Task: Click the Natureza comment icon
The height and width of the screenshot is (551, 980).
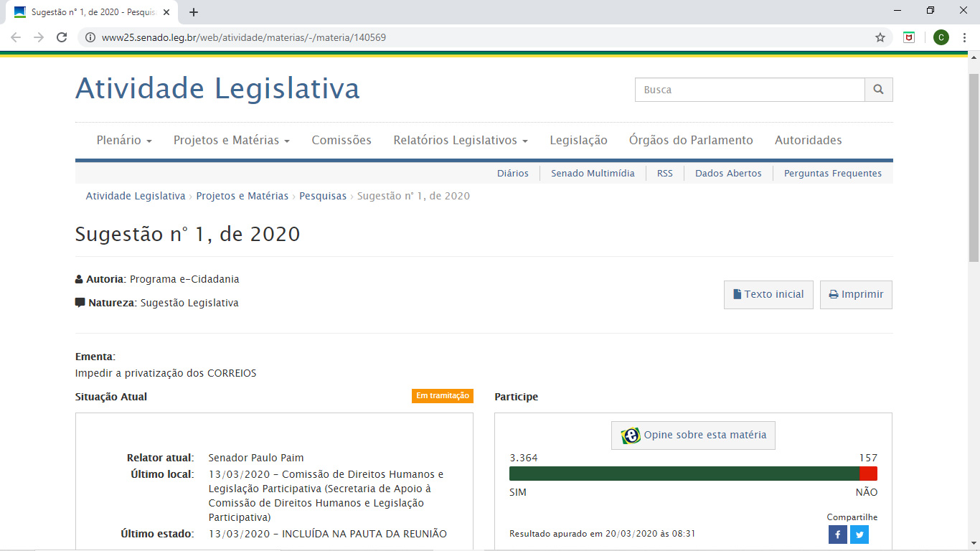Action: [80, 303]
